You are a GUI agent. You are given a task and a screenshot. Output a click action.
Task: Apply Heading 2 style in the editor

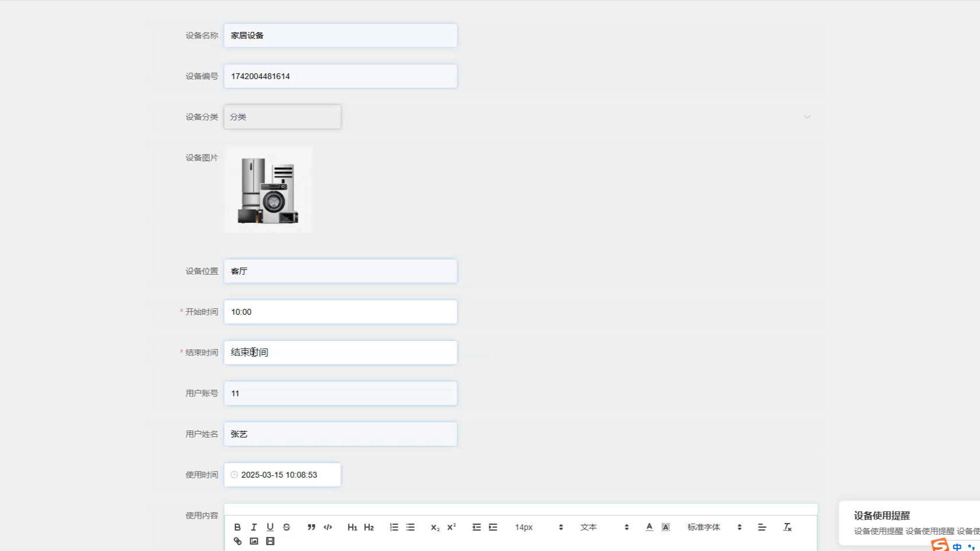pos(369,527)
